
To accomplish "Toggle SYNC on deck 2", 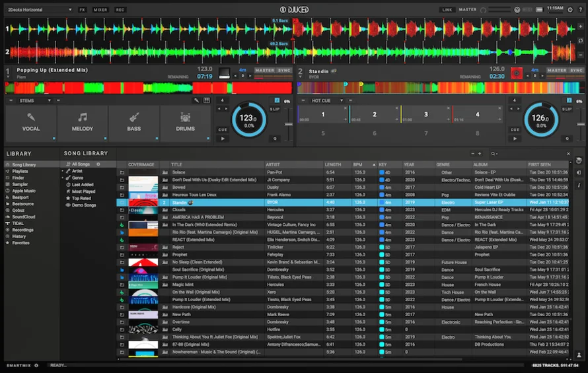I will 576,71.
